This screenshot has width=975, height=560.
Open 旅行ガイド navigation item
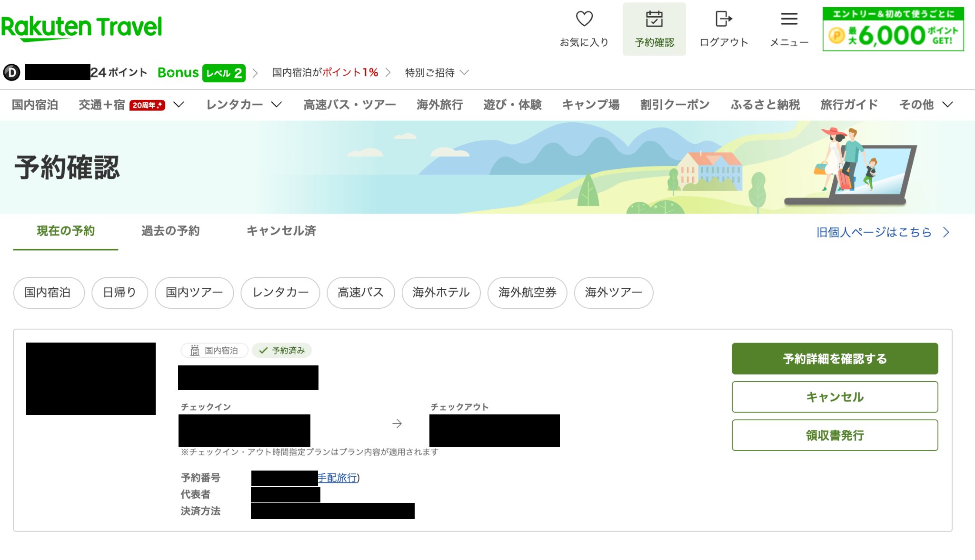coord(849,105)
